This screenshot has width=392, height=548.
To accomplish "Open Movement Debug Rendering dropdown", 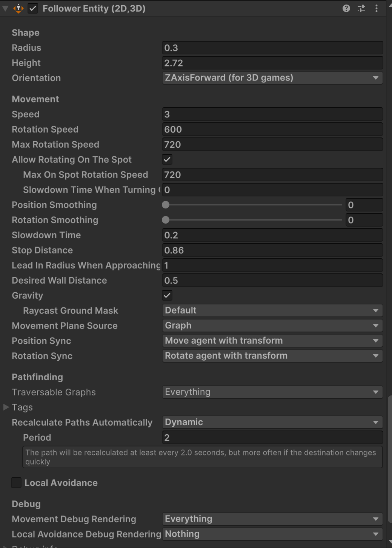I will [x=272, y=519].
